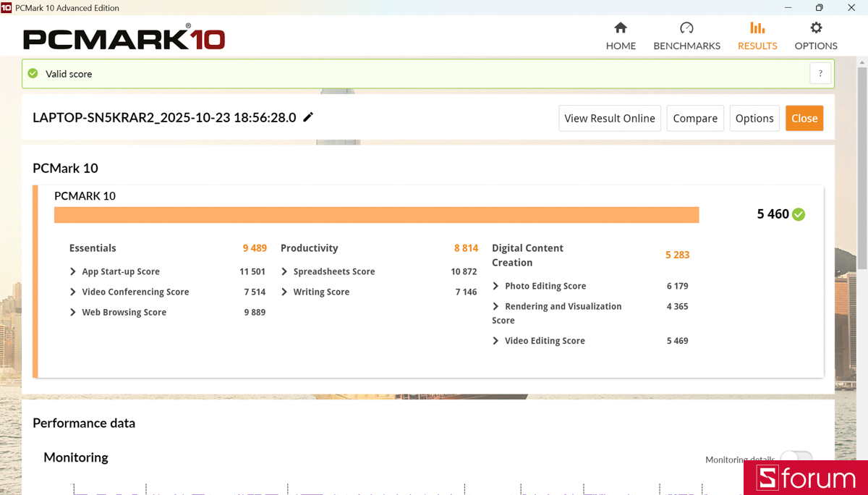The width and height of the screenshot is (868, 495).
Task: Expand Photo Editing Score details
Action: pos(495,286)
